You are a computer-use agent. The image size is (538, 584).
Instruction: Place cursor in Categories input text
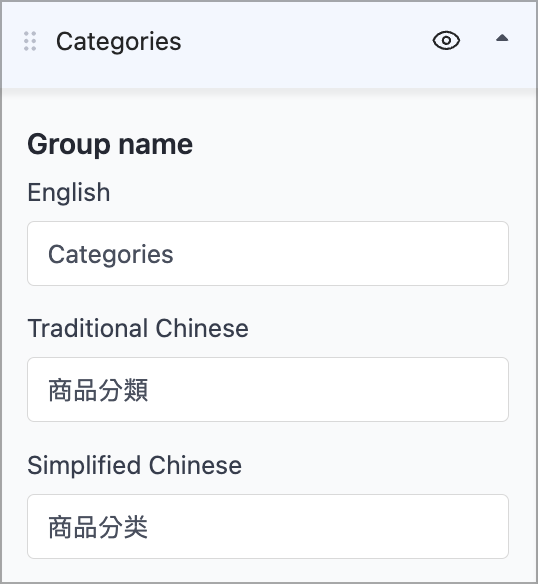[x=111, y=255]
